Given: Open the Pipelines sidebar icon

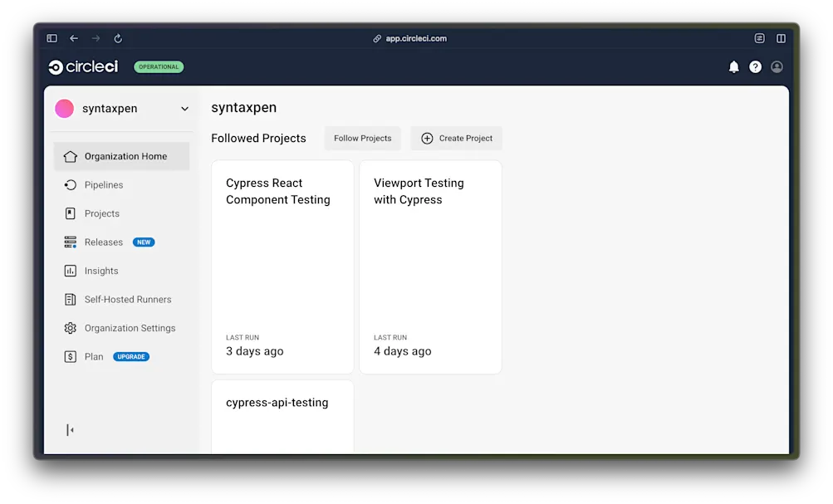Looking at the screenshot, I should tap(71, 184).
